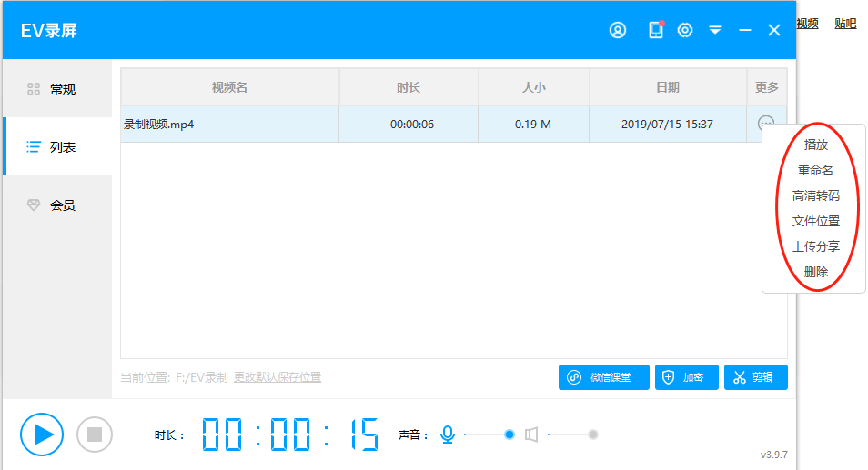The height and width of the screenshot is (470, 868).
Task: Select 删除 from the context menu
Action: [x=815, y=272]
